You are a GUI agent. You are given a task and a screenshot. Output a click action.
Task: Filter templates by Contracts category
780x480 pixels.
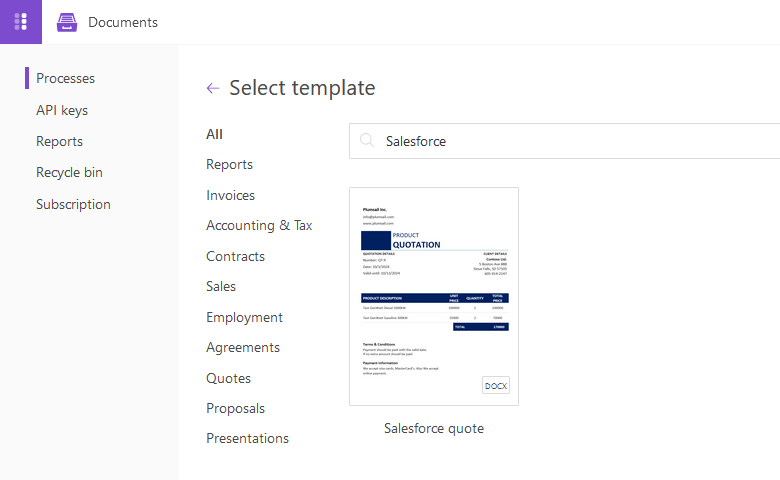tap(235, 257)
